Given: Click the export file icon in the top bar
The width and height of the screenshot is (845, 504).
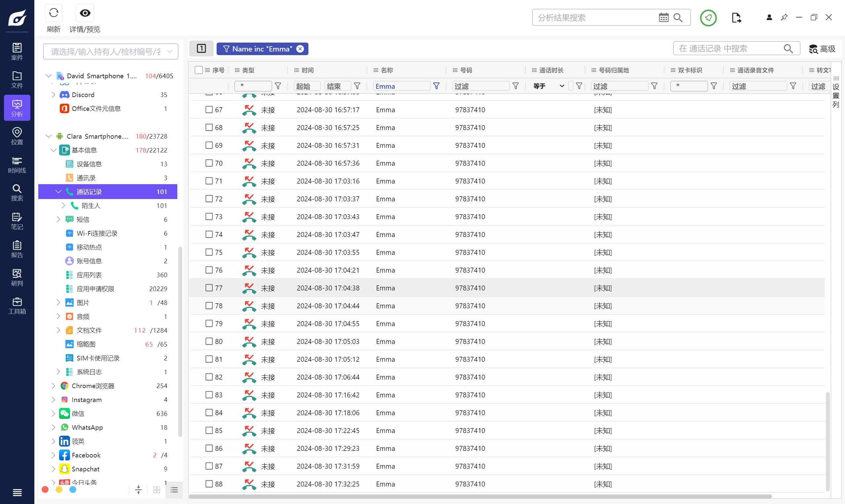Looking at the screenshot, I should 736,18.
